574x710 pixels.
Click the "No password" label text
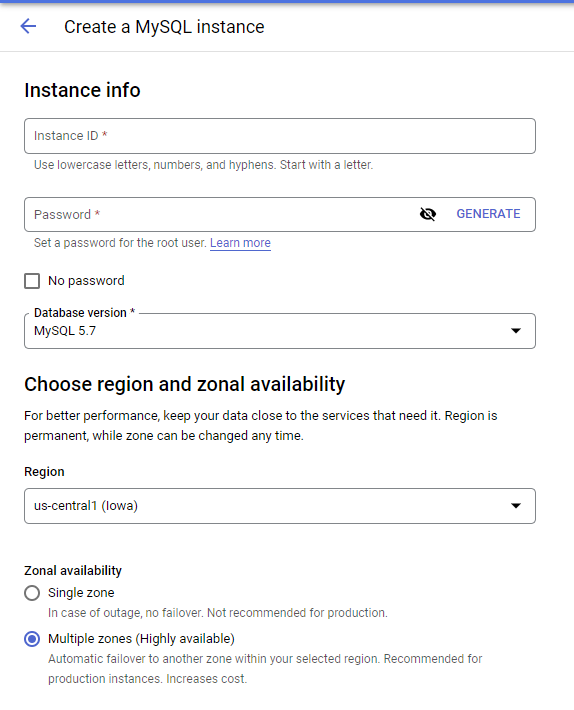pos(86,281)
